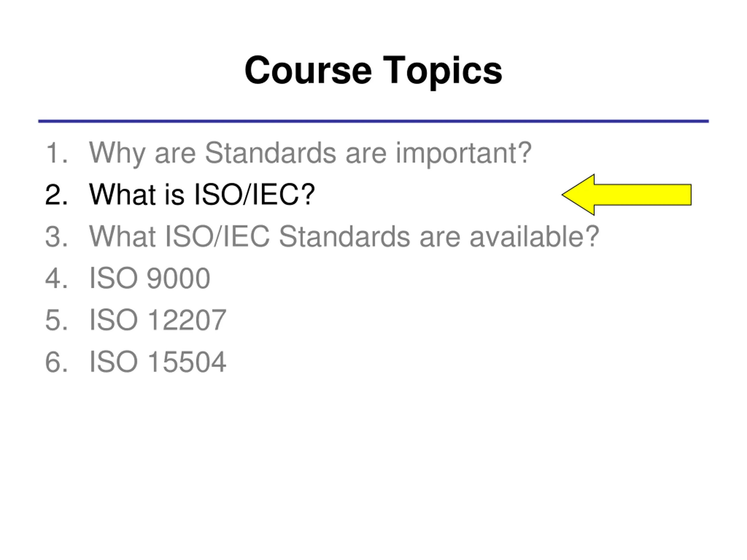Select the highlighted list number 2.

(x=56, y=195)
